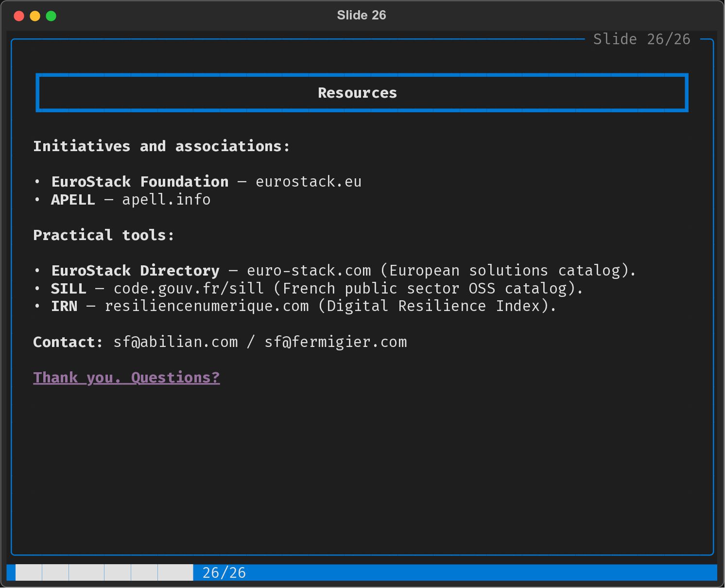
Task: Click the 'Slide 26/26' label at top right
Action: [641, 39]
